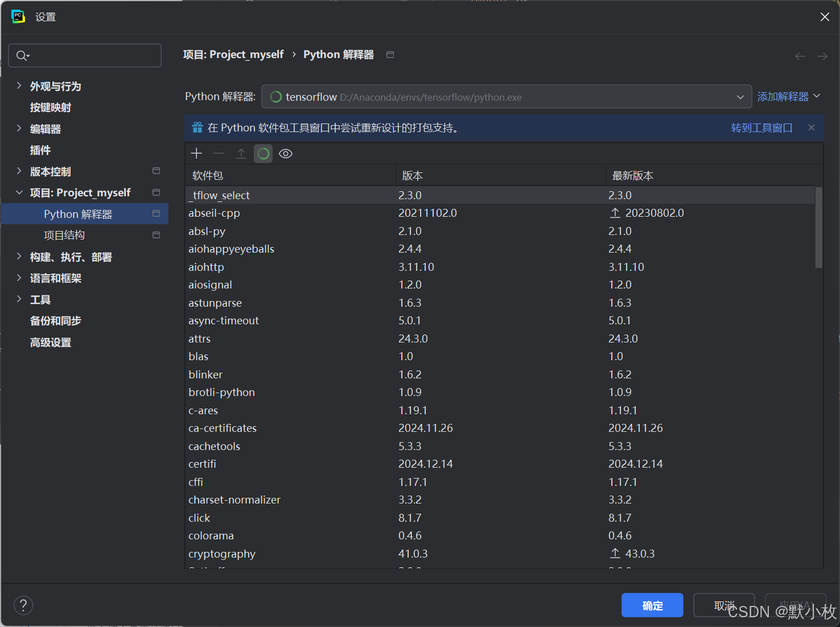Click the 版本 column header
Screen dimensions: 840x627
coord(500,176)
